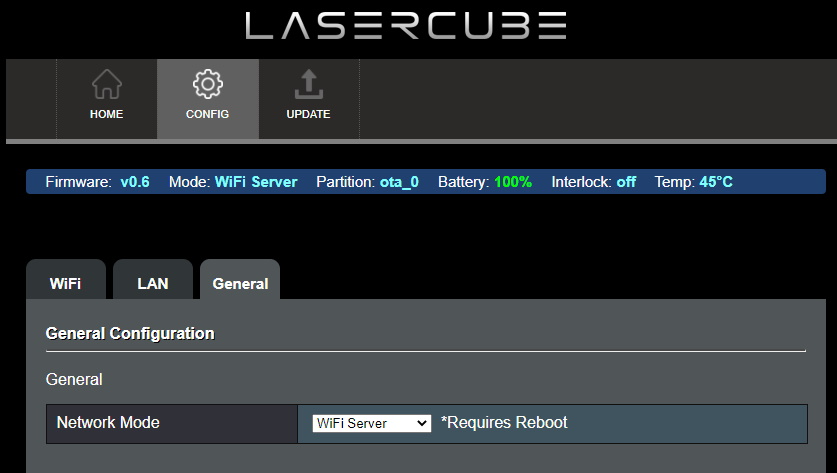This screenshot has height=473, width=837.
Task: Click the UPDATE text label in navigation
Action: [308, 114]
